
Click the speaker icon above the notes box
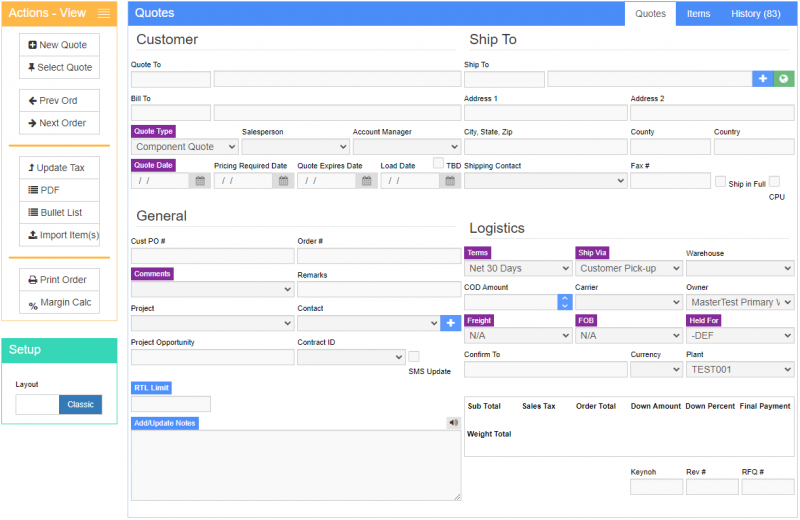[453, 423]
